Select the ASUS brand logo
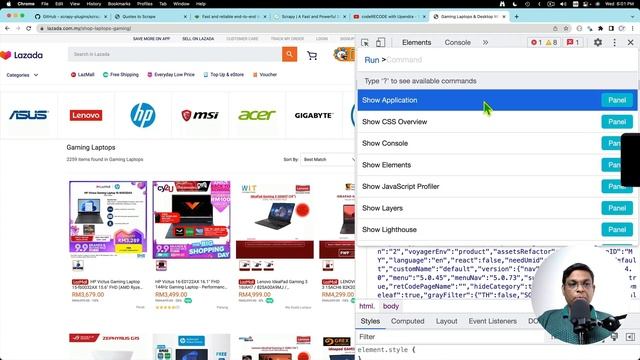 (29, 115)
